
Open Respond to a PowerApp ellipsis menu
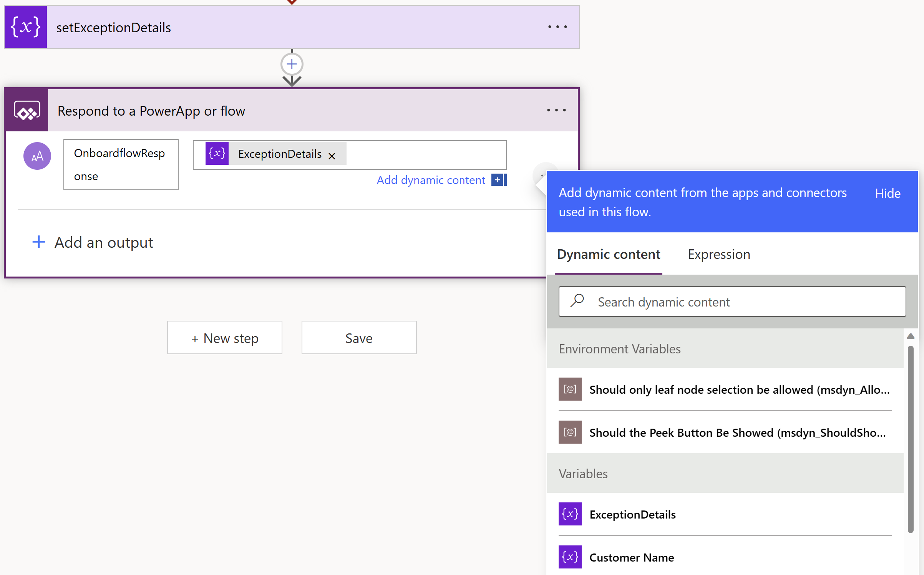[x=556, y=111]
